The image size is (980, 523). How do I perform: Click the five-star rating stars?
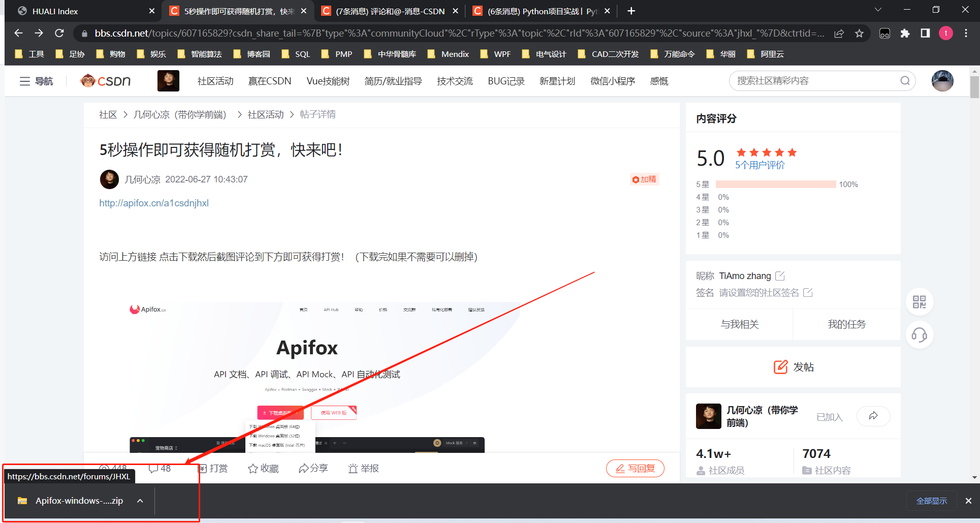[x=767, y=152]
